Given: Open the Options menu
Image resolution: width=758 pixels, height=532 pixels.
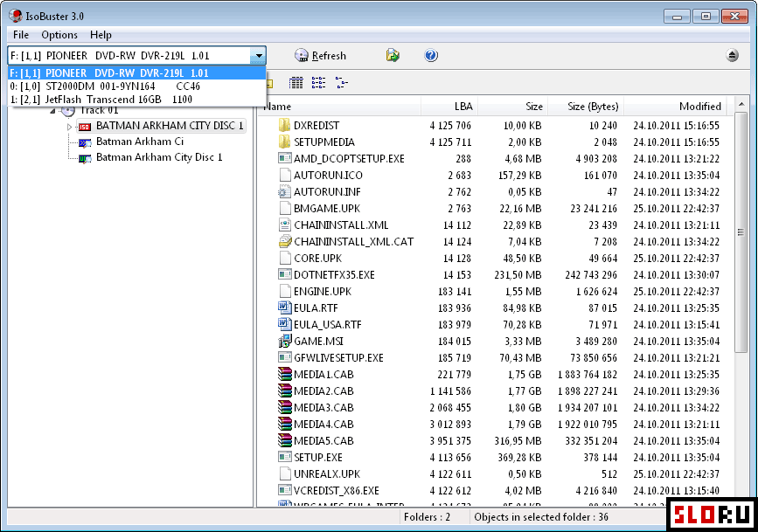Looking at the screenshot, I should 59,35.
